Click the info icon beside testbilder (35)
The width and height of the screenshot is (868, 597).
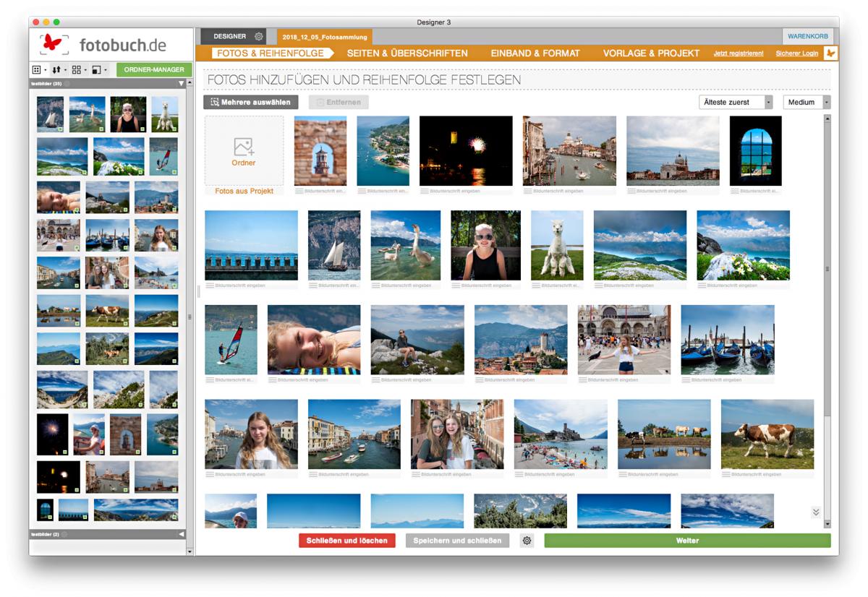pyautogui.click(x=67, y=83)
